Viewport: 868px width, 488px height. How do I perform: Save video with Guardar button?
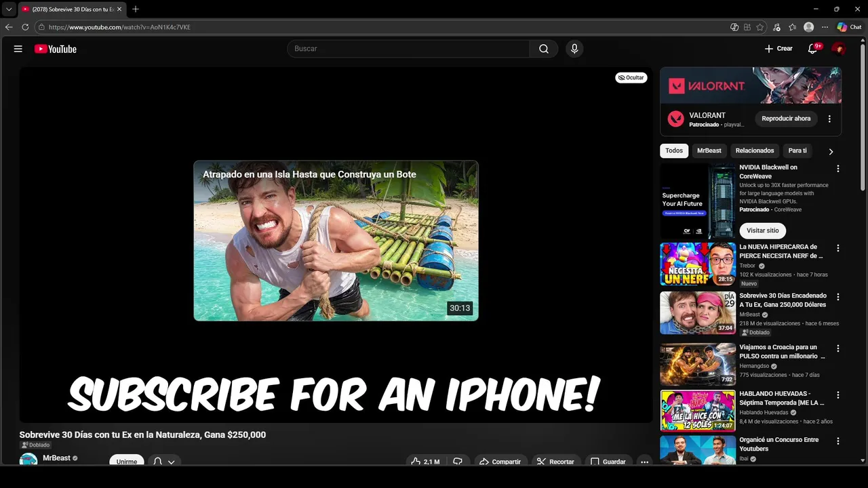[608, 461]
